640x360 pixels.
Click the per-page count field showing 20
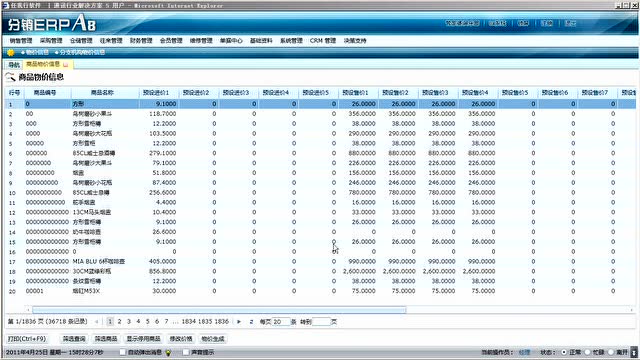click(281, 322)
